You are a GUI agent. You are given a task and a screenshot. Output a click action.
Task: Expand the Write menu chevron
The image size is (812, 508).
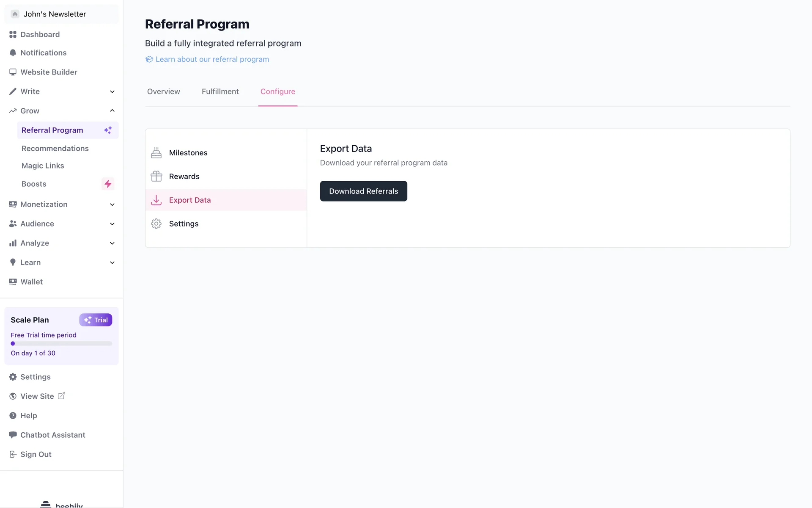pyautogui.click(x=112, y=91)
